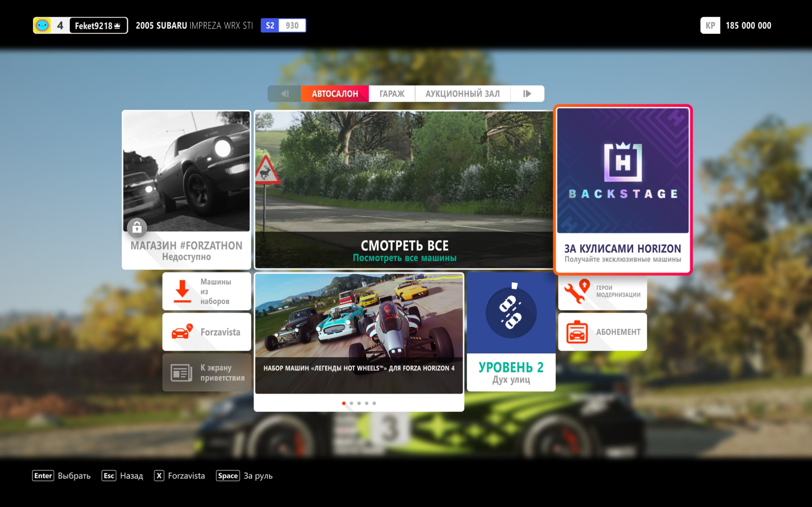Click the Backstage H crown logo
The height and width of the screenshot is (507, 812).
(623, 162)
